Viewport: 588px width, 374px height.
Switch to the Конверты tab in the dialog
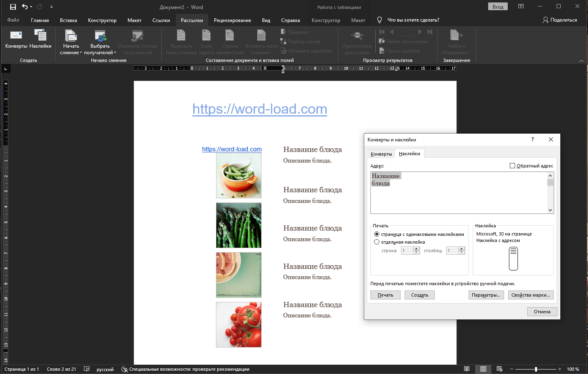point(381,154)
